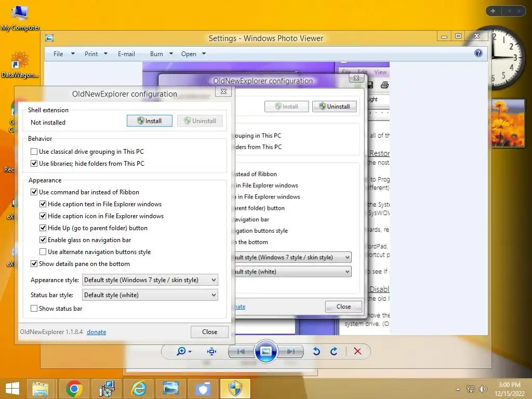Open the yellow shield taskbar application

click(x=235, y=389)
